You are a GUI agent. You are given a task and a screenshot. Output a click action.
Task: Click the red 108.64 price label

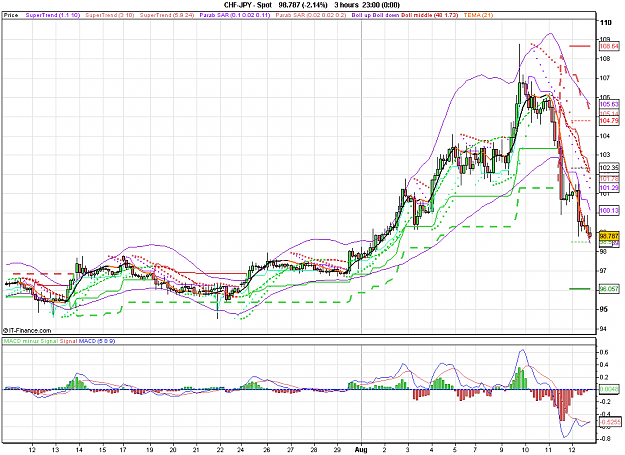pos(609,46)
